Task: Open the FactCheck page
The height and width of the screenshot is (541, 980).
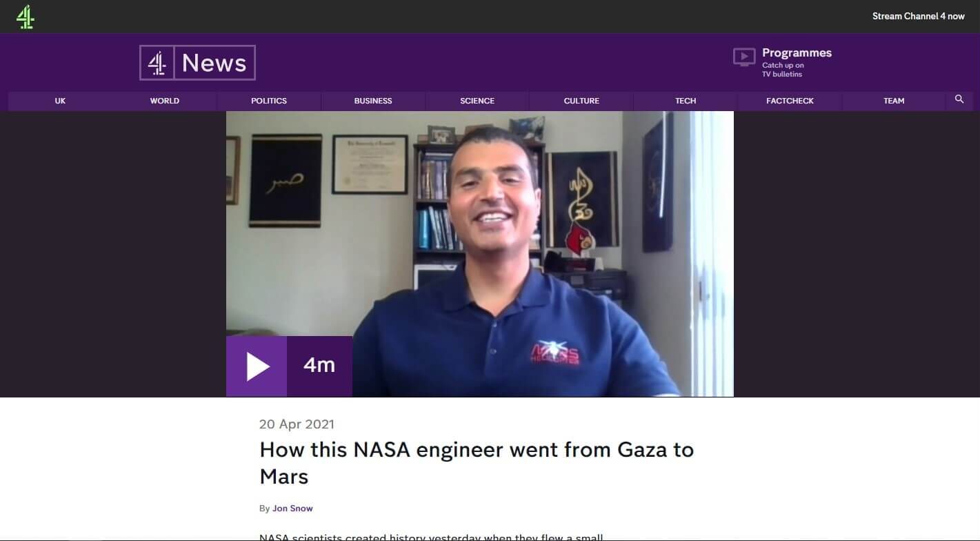Action: 790,101
